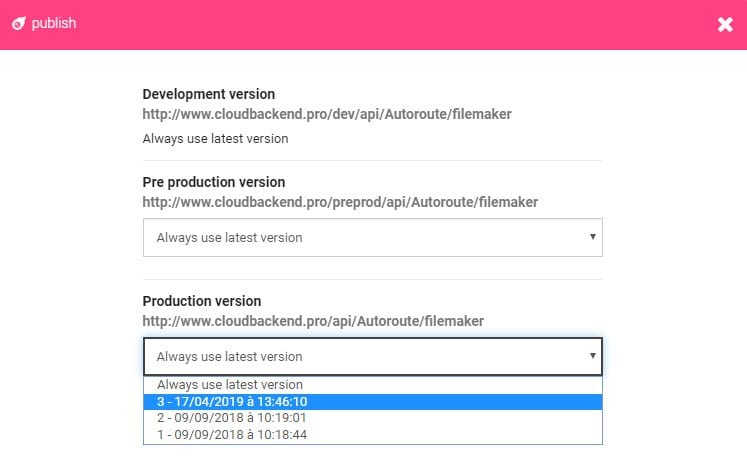Open the preprod API Autoroute filemaker URL
747x460 pixels.
(x=340, y=202)
